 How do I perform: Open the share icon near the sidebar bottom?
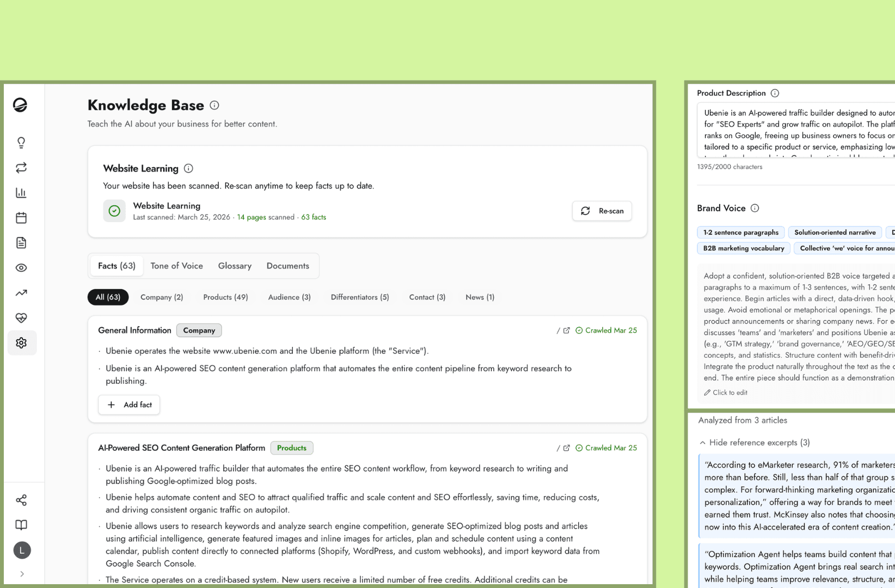coord(21,500)
